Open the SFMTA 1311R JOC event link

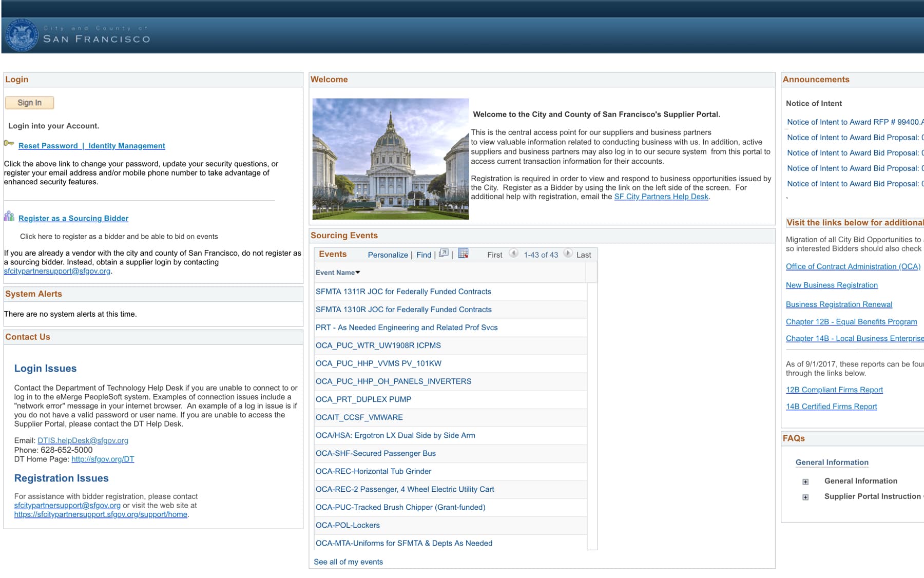pyautogui.click(x=403, y=292)
